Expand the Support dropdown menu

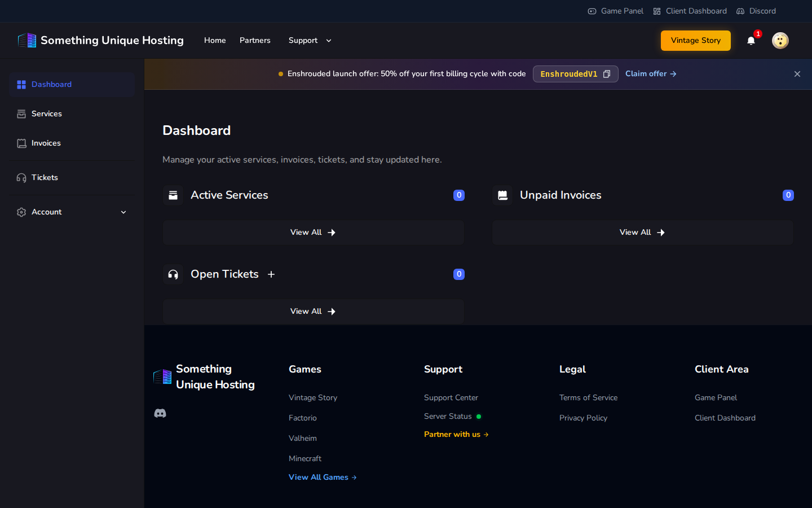tap(310, 41)
